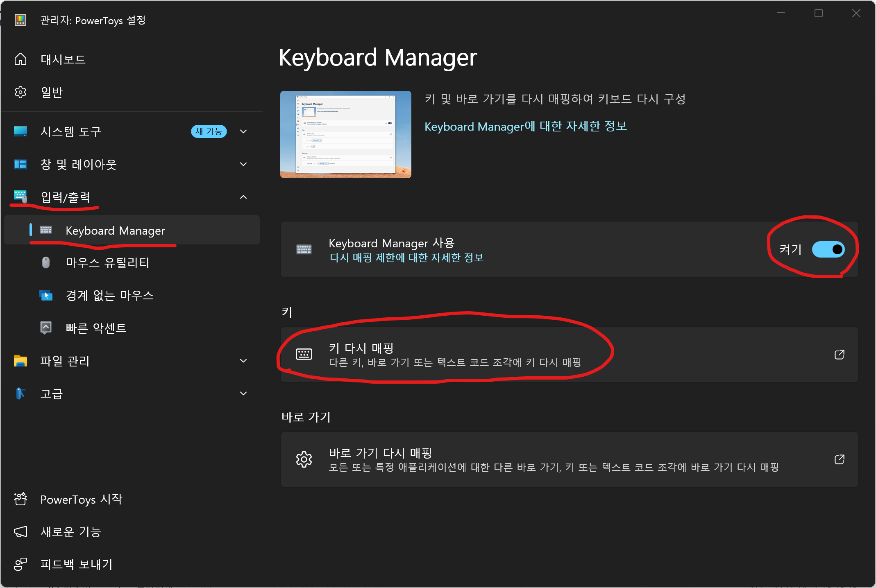Click the 대시보드 home icon
This screenshot has width=876, height=588.
click(x=20, y=59)
